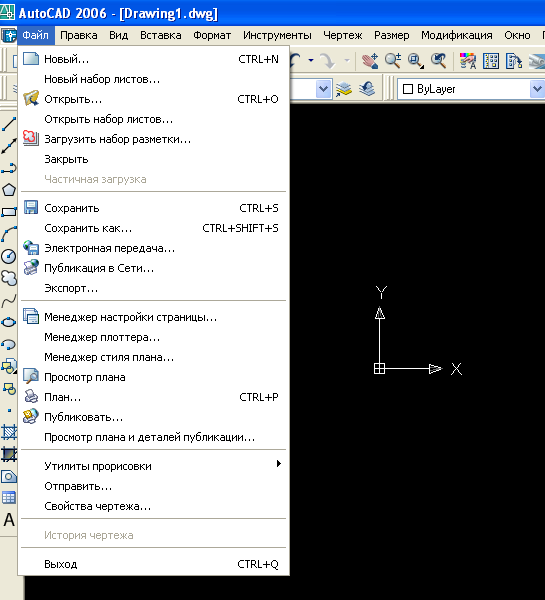The width and height of the screenshot is (545, 600).
Task: Choose Экспорт… menu entry
Action: pyautogui.click(x=153, y=288)
